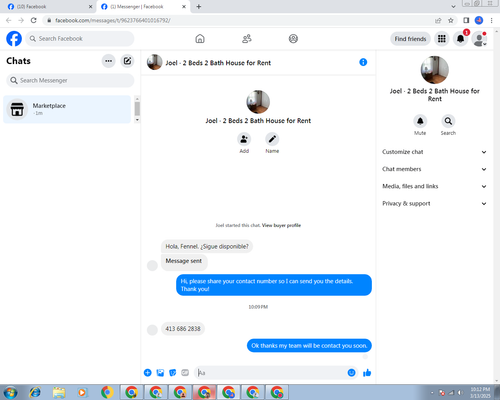Choose a GIF in composer
Screen dimensions: 500x400
185,373
